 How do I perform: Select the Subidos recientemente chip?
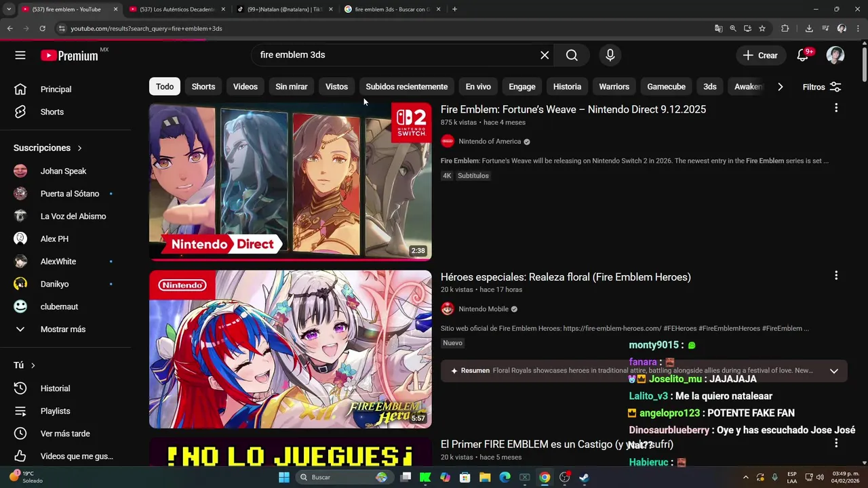[x=407, y=87]
